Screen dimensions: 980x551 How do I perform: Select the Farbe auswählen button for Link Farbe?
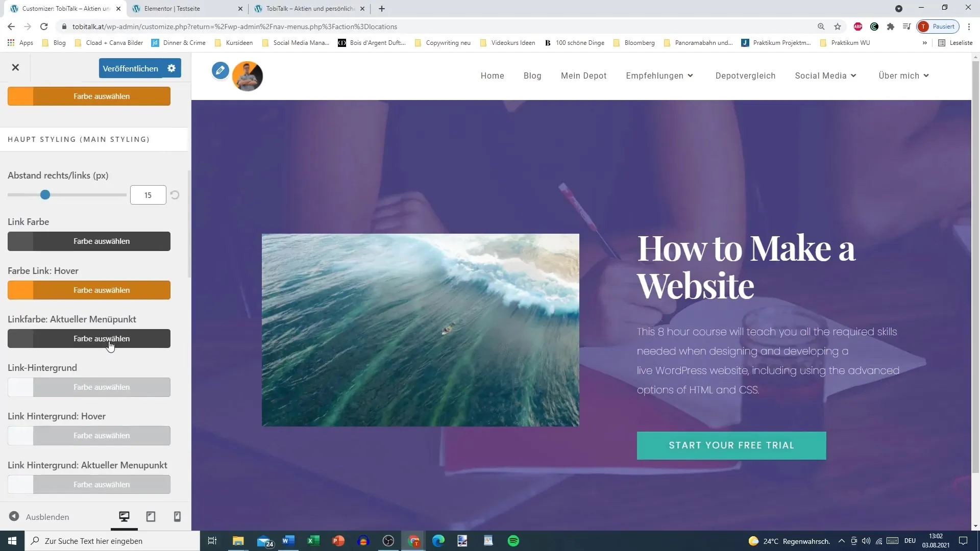[101, 241]
